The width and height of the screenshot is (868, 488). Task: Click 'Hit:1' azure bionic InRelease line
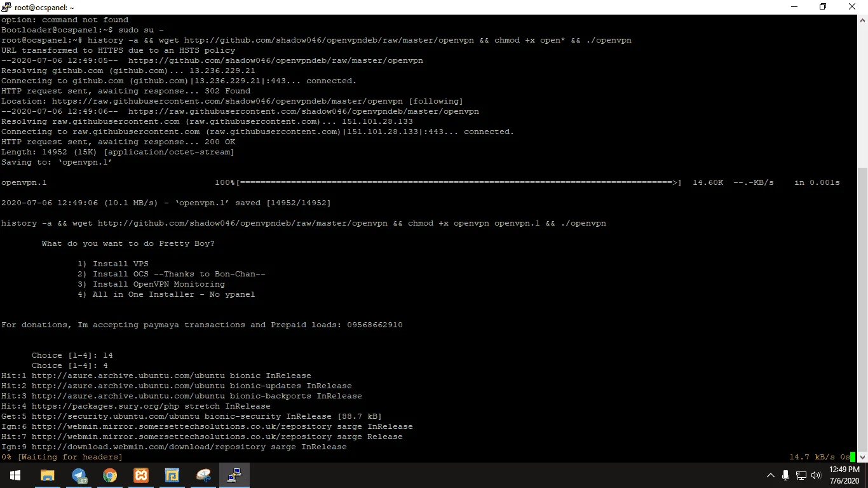[x=156, y=376]
